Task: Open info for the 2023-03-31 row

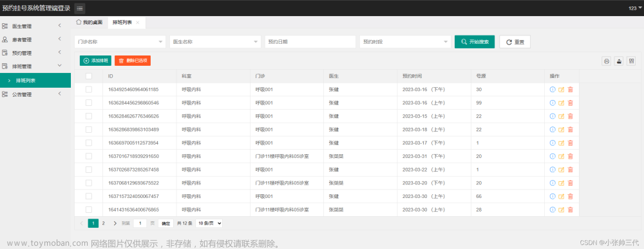Action: pyautogui.click(x=553, y=156)
